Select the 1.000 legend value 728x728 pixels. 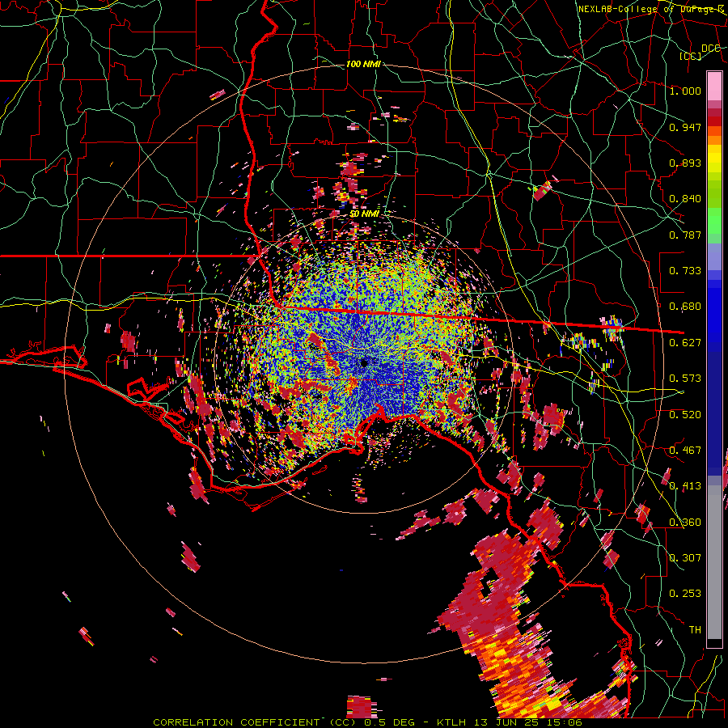click(x=685, y=91)
